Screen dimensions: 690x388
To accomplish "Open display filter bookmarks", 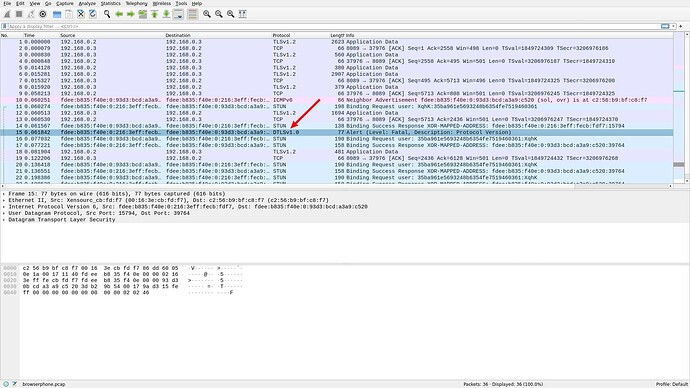I will tap(4, 26).
